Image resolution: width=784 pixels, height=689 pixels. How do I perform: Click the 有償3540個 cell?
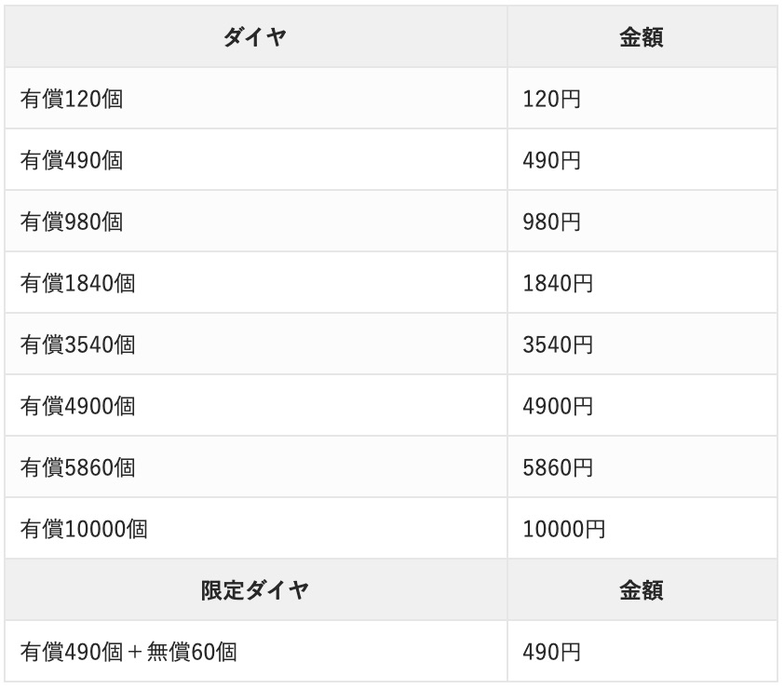pos(77,344)
